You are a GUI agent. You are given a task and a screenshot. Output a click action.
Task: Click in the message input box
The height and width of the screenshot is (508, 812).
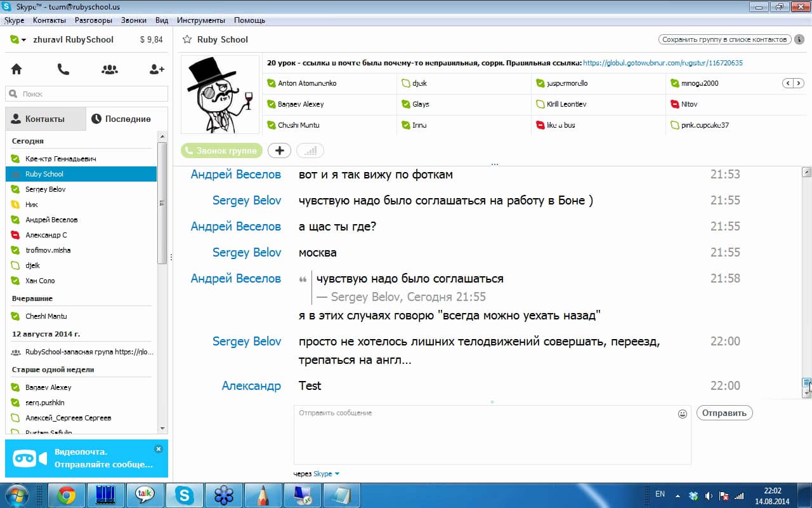point(492,434)
